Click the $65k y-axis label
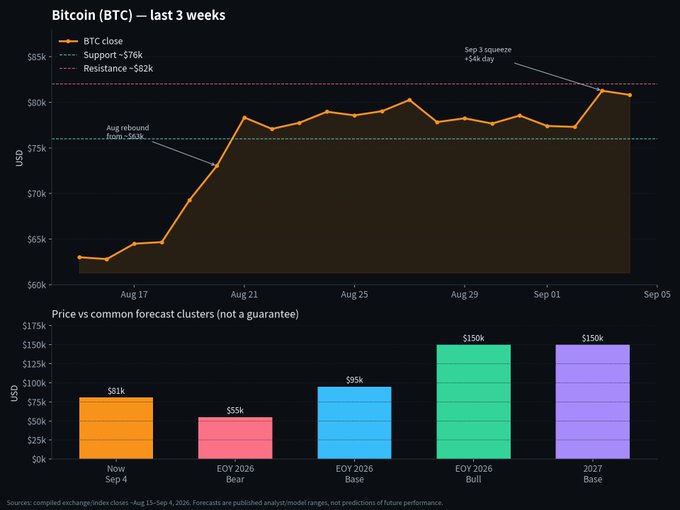Viewport: 680px width, 510px height. pyautogui.click(x=36, y=239)
